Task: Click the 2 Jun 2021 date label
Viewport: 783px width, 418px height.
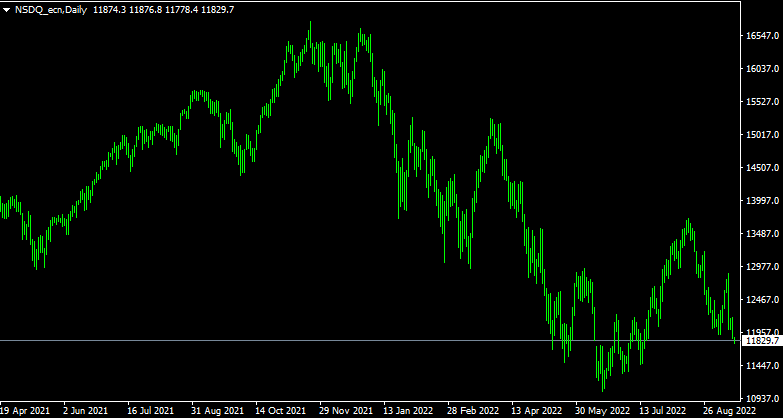Action: (x=85, y=411)
